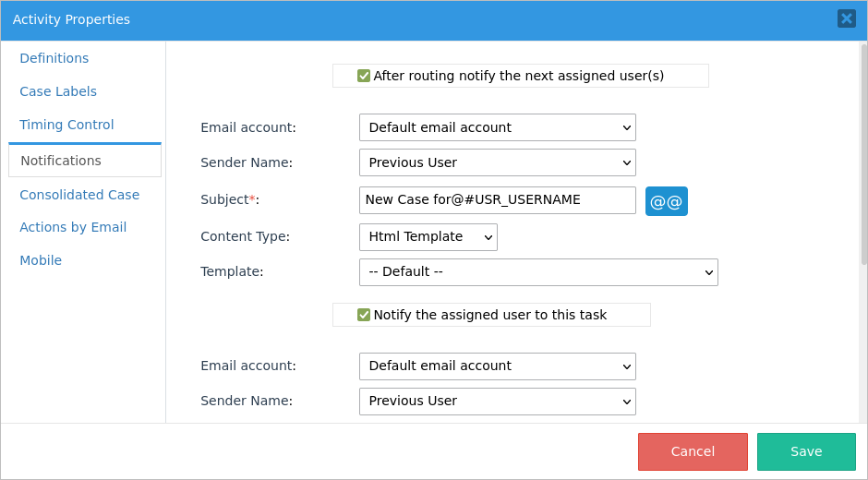
Task: Click into the Subject text field
Action: pos(497,200)
